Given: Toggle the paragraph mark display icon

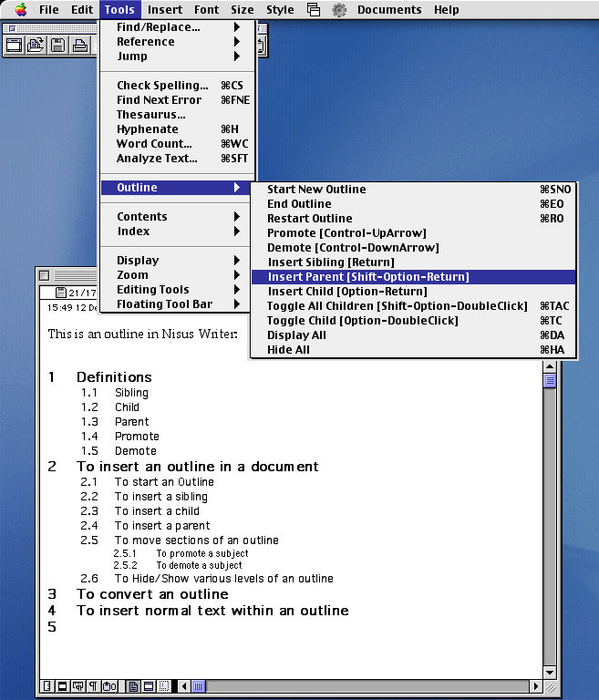Looking at the screenshot, I should pos(92,686).
